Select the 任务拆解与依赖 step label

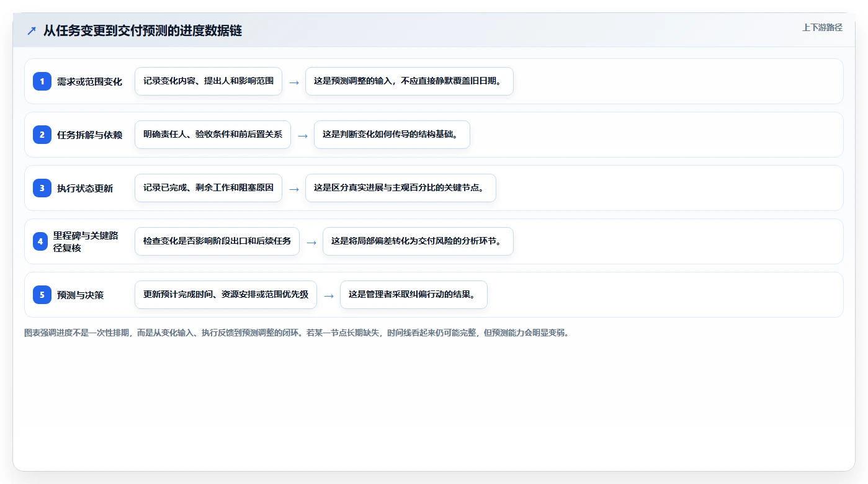coord(89,135)
